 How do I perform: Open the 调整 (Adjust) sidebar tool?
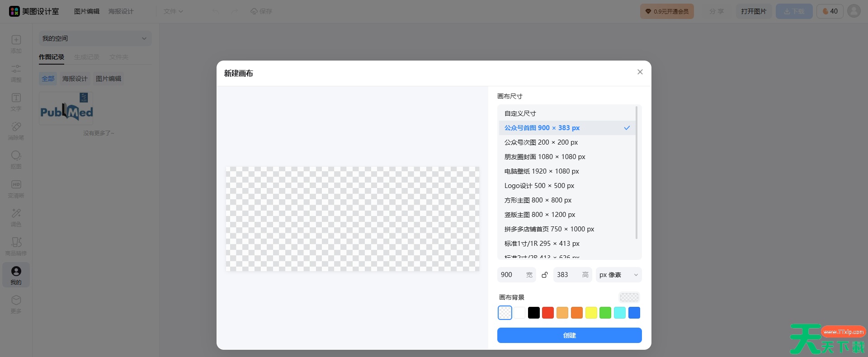(16, 73)
